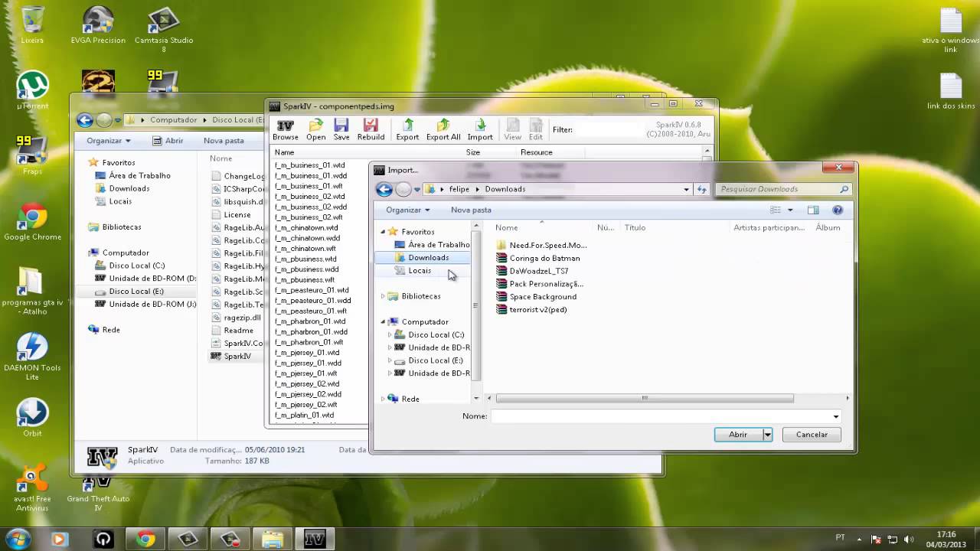
Task: Click the Save icon in SparkIV toolbar
Action: click(341, 129)
